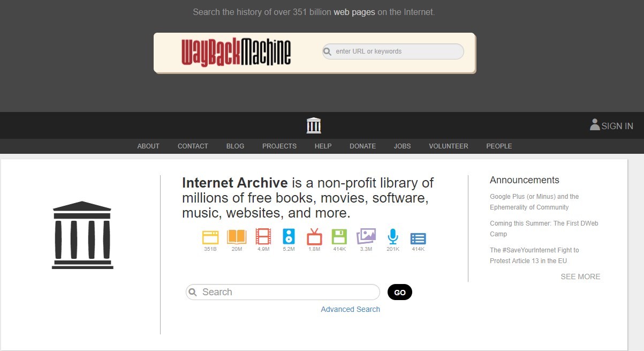Follow the Advanced Search link

click(x=350, y=309)
